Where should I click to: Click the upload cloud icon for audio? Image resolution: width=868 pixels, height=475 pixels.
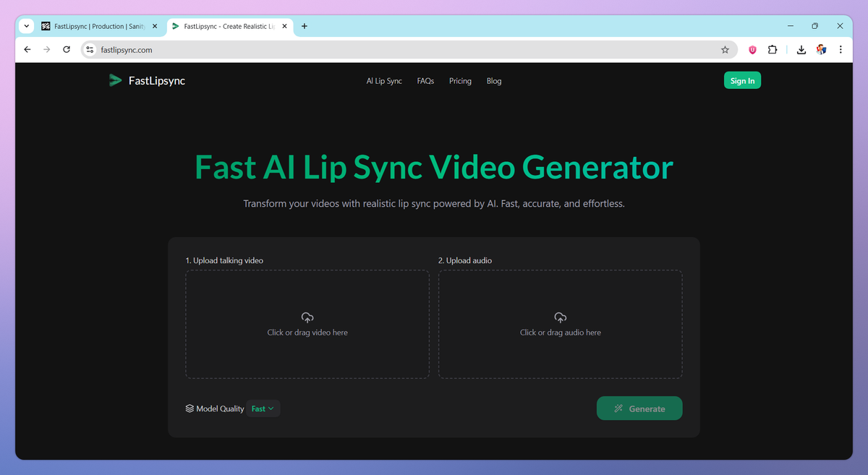561,317
